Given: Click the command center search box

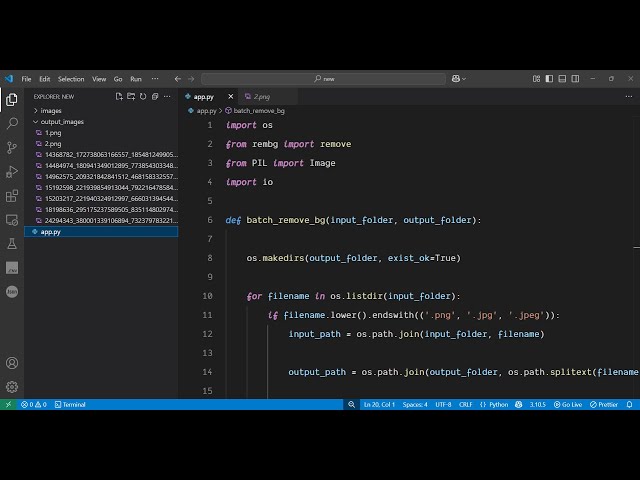Looking at the screenshot, I should click(323, 79).
